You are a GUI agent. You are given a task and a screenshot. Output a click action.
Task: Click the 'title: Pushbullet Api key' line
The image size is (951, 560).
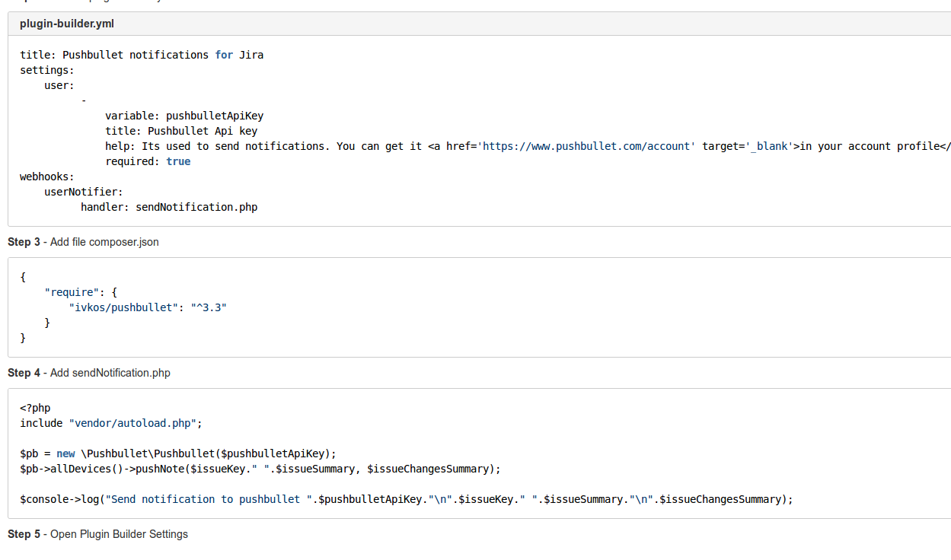coord(181,131)
